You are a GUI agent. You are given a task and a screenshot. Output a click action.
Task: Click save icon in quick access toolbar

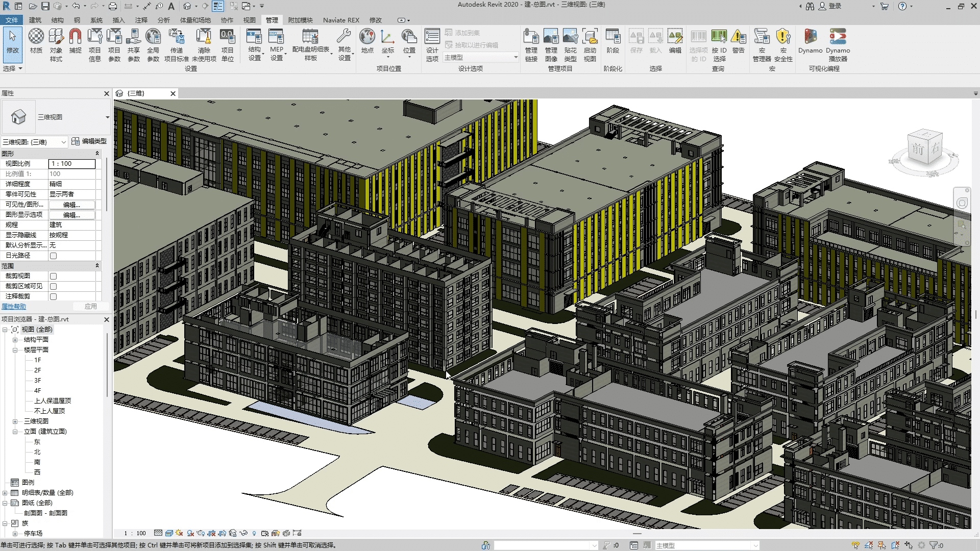click(45, 6)
